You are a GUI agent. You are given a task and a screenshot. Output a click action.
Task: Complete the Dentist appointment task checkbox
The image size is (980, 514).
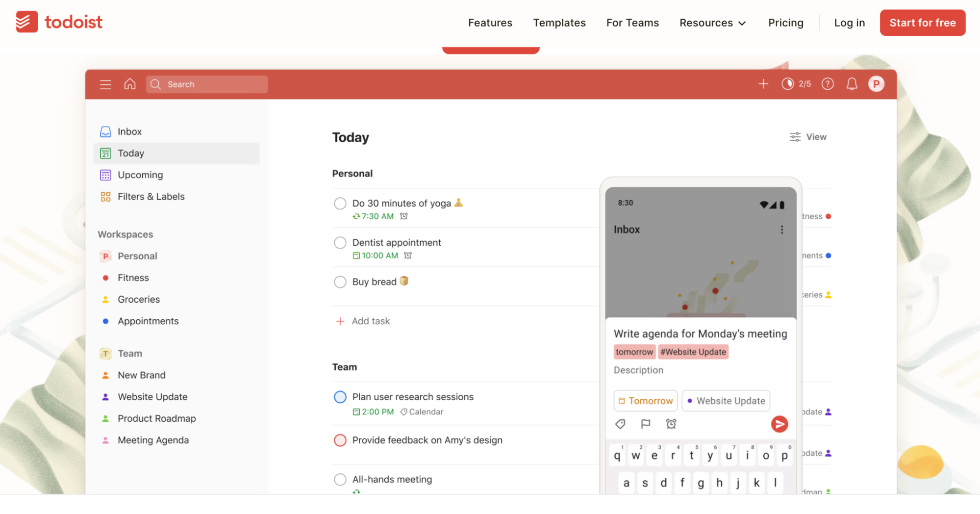point(340,243)
